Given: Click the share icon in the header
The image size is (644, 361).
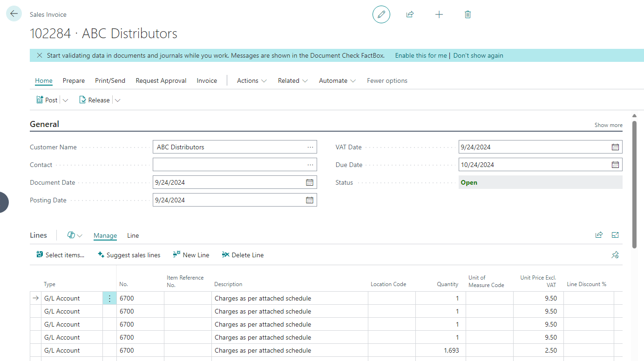Looking at the screenshot, I should pos(410,14).
